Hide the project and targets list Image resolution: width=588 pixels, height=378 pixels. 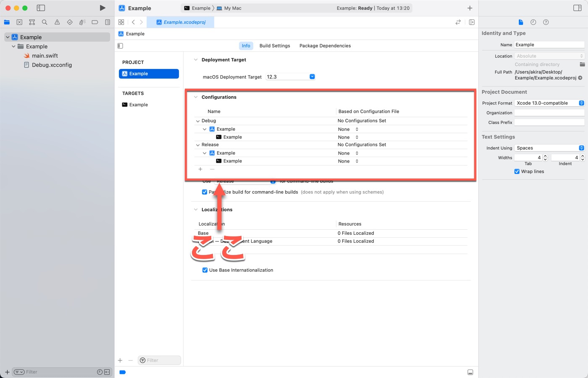(x=121, y=46)
